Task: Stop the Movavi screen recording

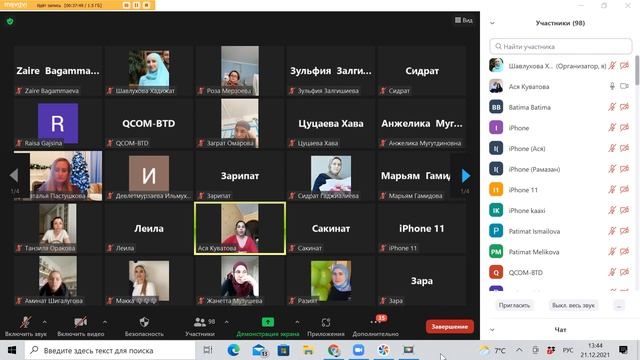Action: point(147,5)
